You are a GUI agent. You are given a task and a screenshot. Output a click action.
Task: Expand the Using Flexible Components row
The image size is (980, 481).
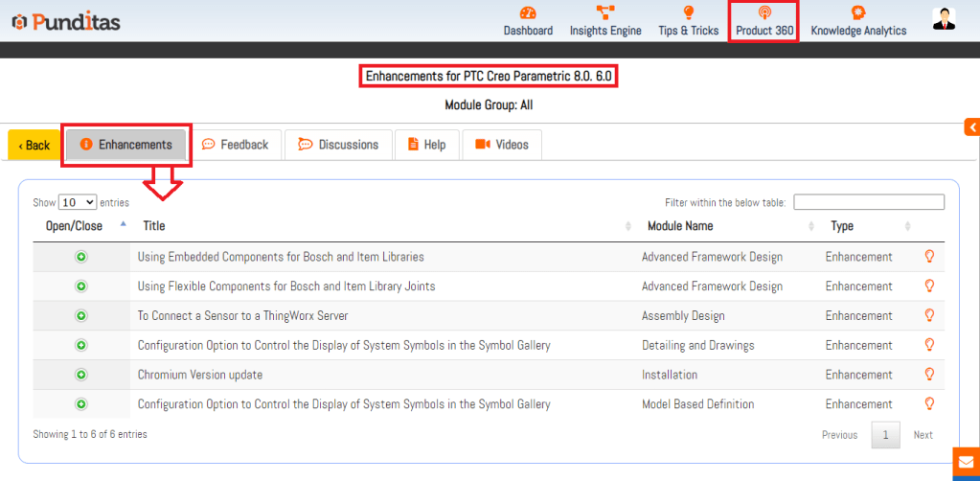click(81, 286)
